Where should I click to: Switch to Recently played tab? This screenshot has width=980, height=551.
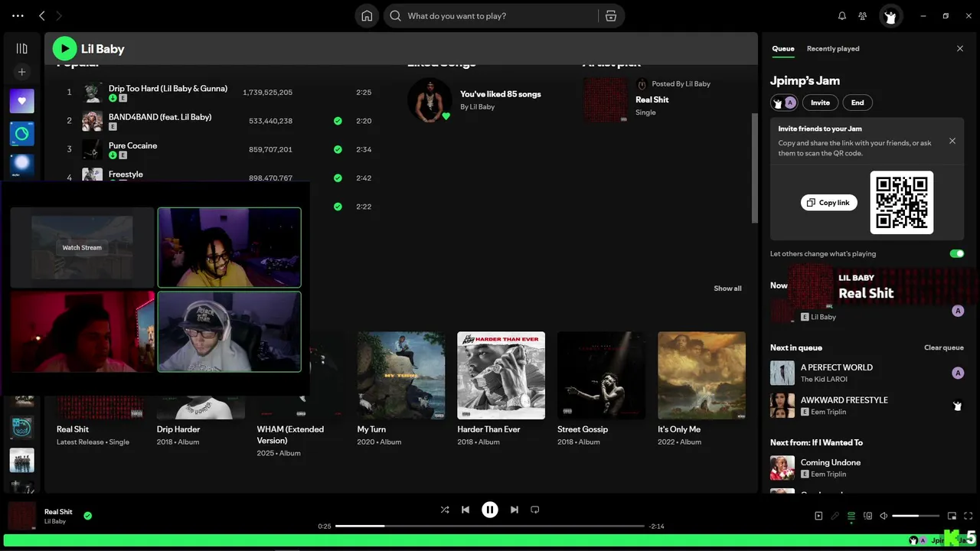(833, 48)
